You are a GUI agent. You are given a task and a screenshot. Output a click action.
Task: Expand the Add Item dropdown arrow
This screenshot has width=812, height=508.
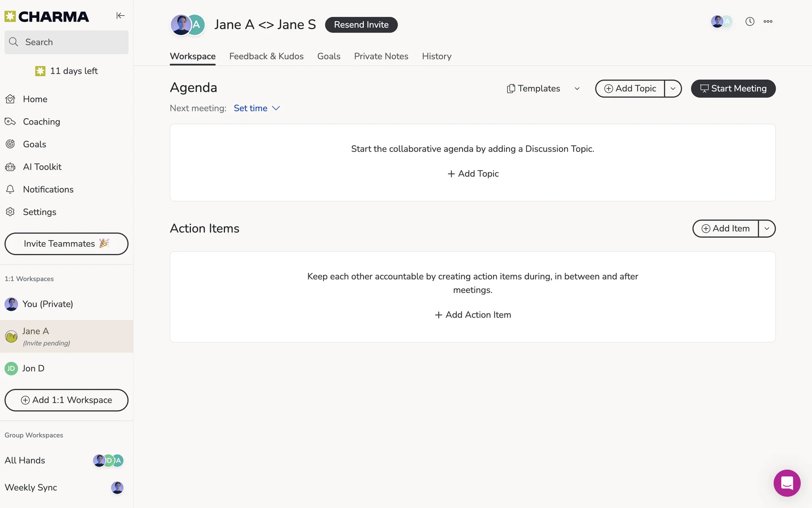point(767,229)
